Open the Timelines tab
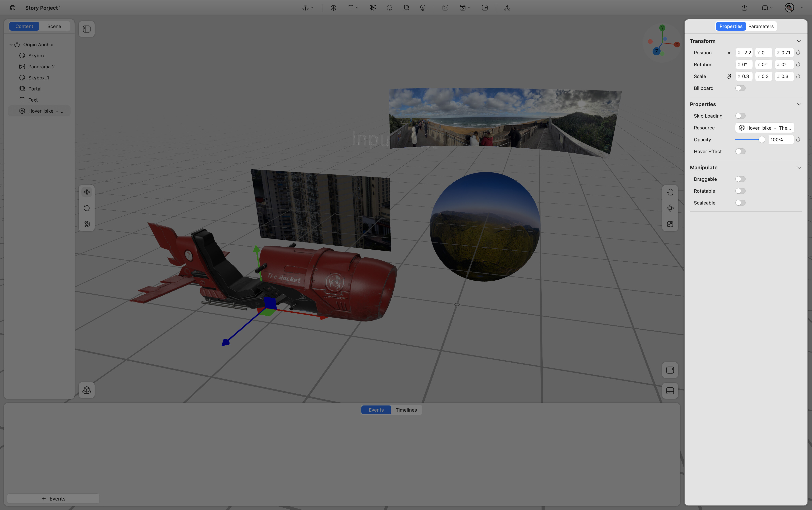This screenshot has width=812, height=510. coord(406,410)
